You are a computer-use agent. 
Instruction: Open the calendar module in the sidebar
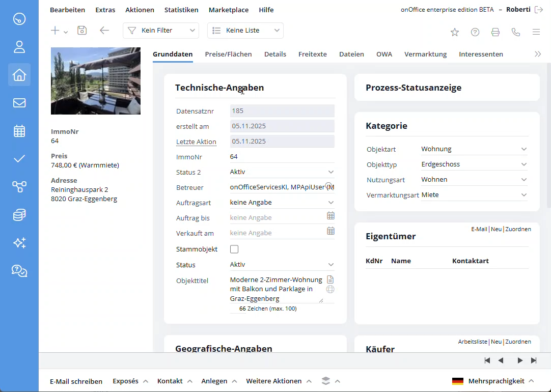(19, 131)
